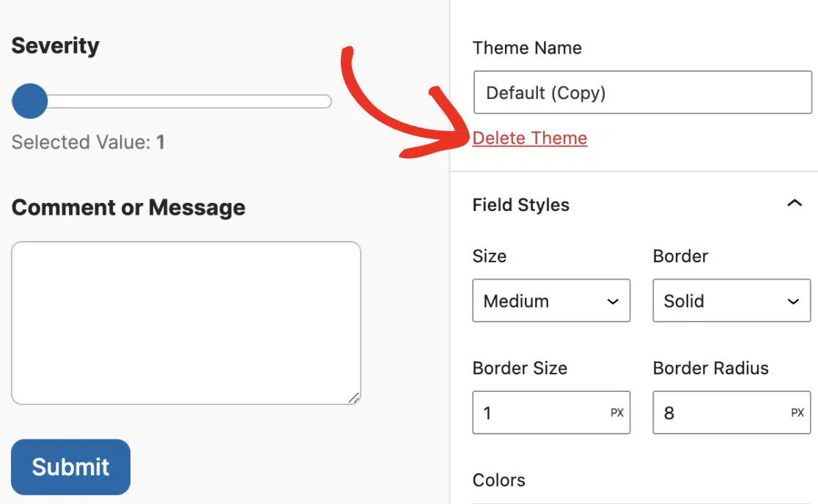Screen dimensions: 818x504
Task: Focus the Border Radius input field
Action: (732, 412)
